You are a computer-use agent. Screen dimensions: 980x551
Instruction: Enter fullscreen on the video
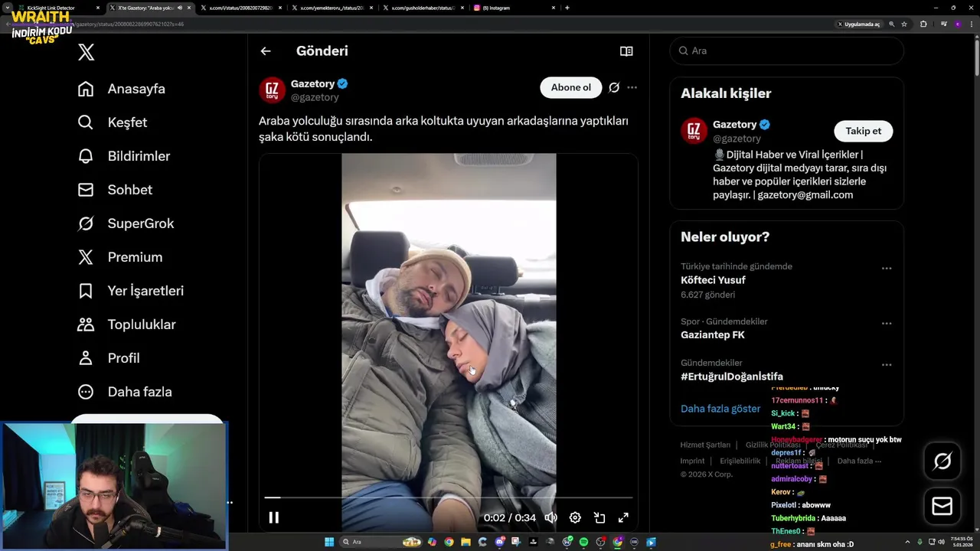click(623, 517)
